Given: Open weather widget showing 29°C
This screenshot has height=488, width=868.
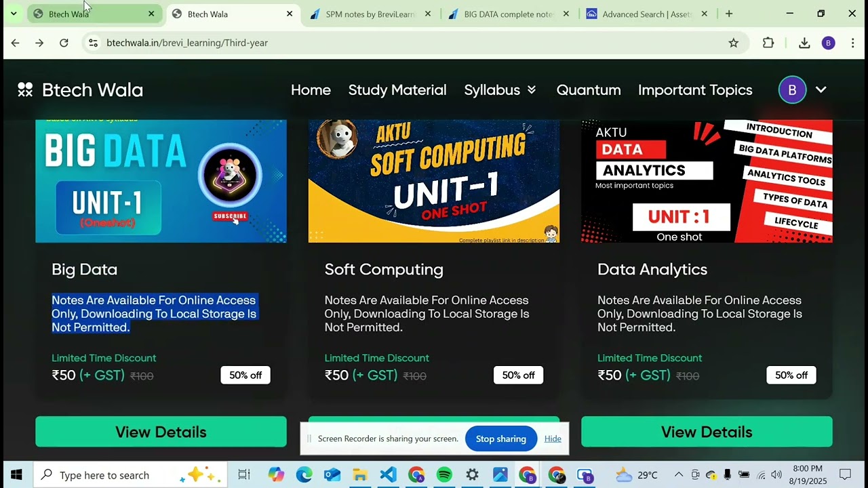Looking at the screenshot, I should click(636, 475).
